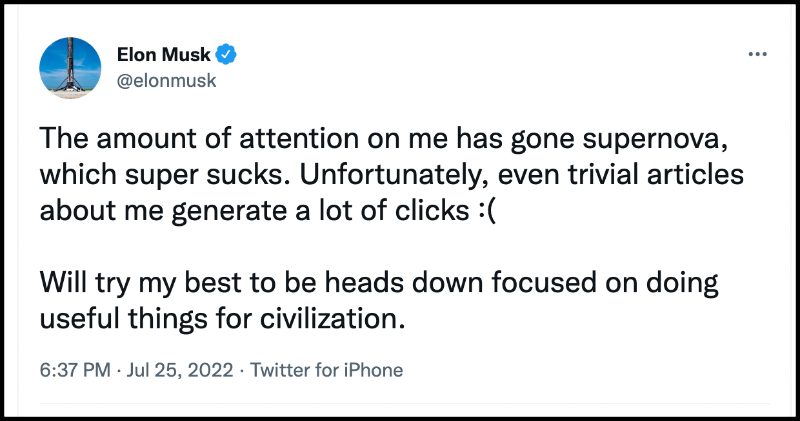
Task: Click the Elon Musk display name
Action: (166, 54)
